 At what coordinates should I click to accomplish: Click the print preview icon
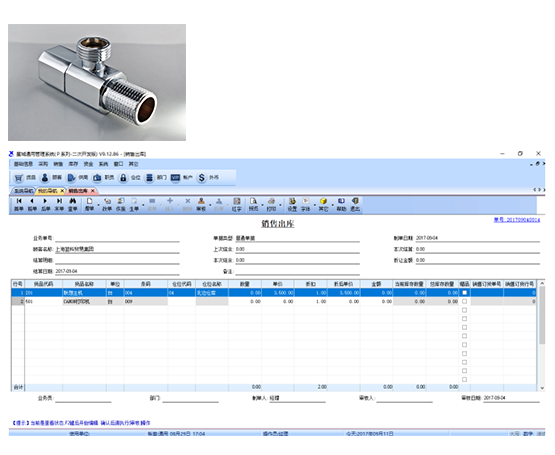click(253, 201)
